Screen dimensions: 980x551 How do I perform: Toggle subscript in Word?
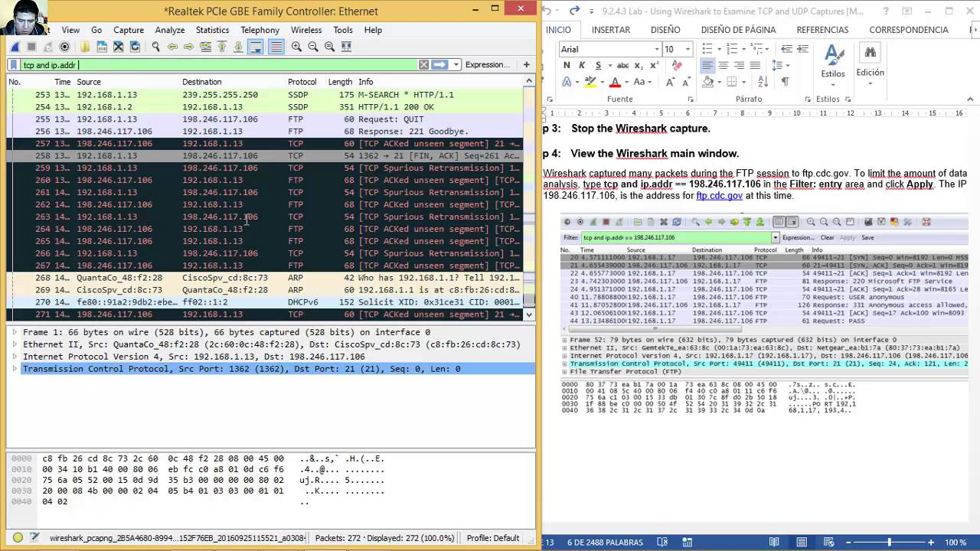tap(639, 66)
